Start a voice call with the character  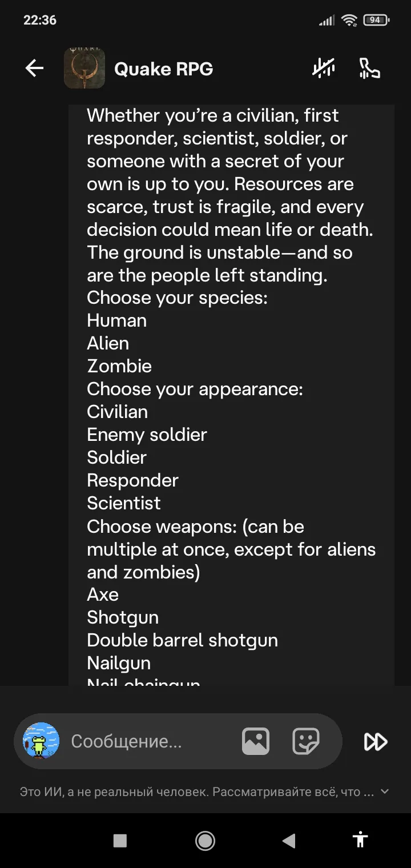tap(369, 69)
